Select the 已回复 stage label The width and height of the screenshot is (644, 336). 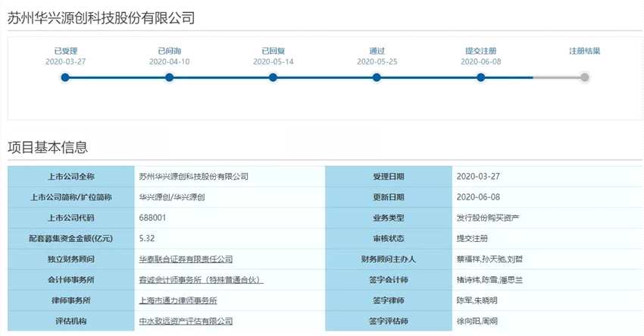(x=273, y=51)
